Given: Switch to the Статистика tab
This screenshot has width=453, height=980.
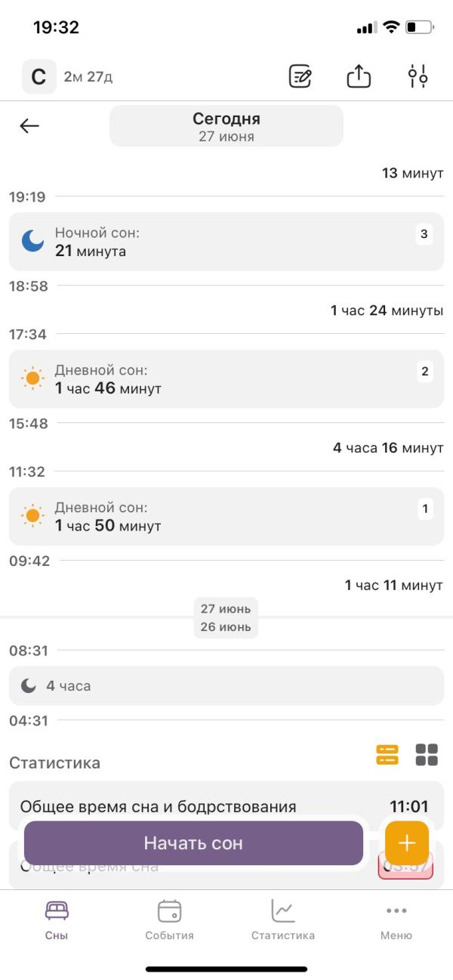Looking at the screenshot, I should click(283, 920).
